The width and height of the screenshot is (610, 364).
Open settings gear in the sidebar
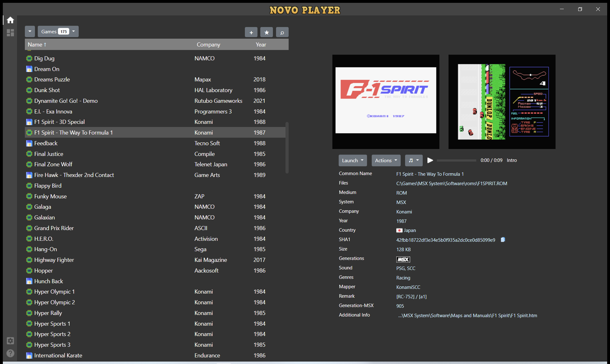tap(10, 341)
